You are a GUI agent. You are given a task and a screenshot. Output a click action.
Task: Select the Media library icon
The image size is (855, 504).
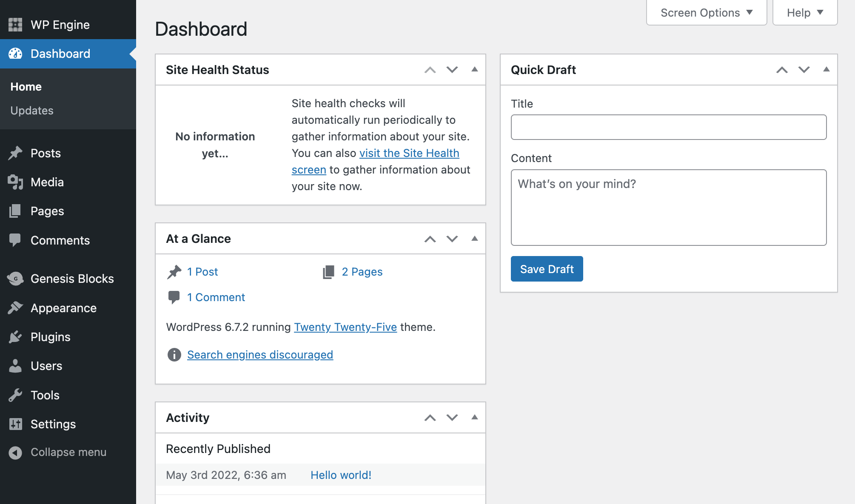pyautogui.click(x=16, y=182)
